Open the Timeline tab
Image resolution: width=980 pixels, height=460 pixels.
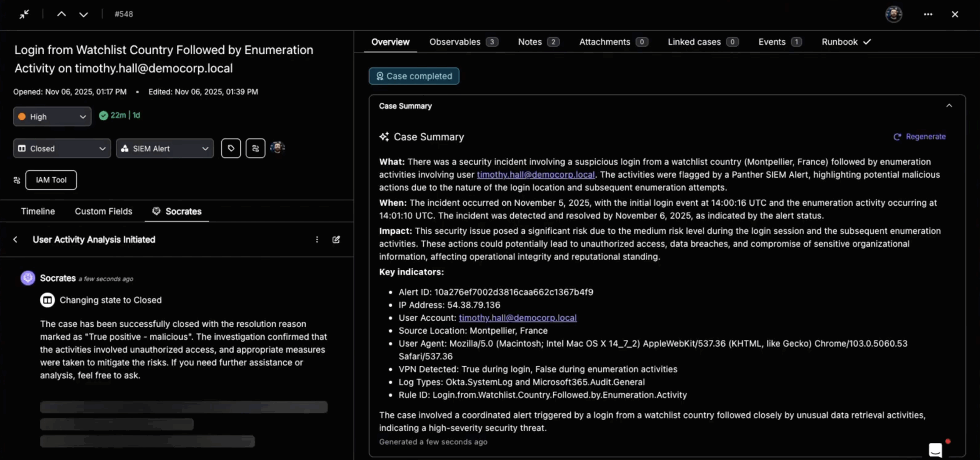click(x=38, y=211)
